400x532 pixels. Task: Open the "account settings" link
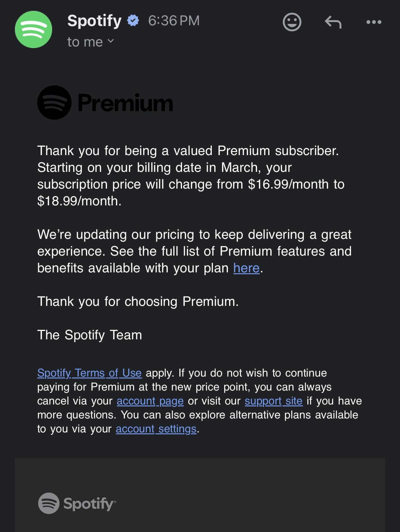[x=156, y=429]
